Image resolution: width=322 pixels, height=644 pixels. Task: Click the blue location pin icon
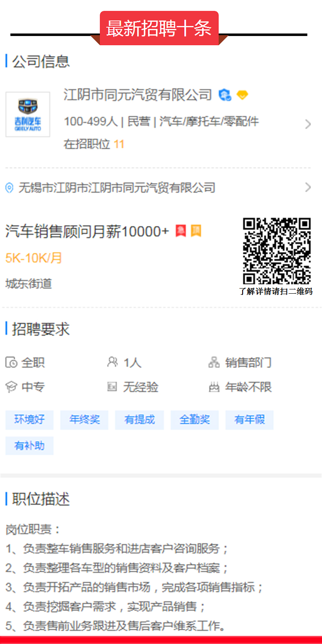coord(9,188)
